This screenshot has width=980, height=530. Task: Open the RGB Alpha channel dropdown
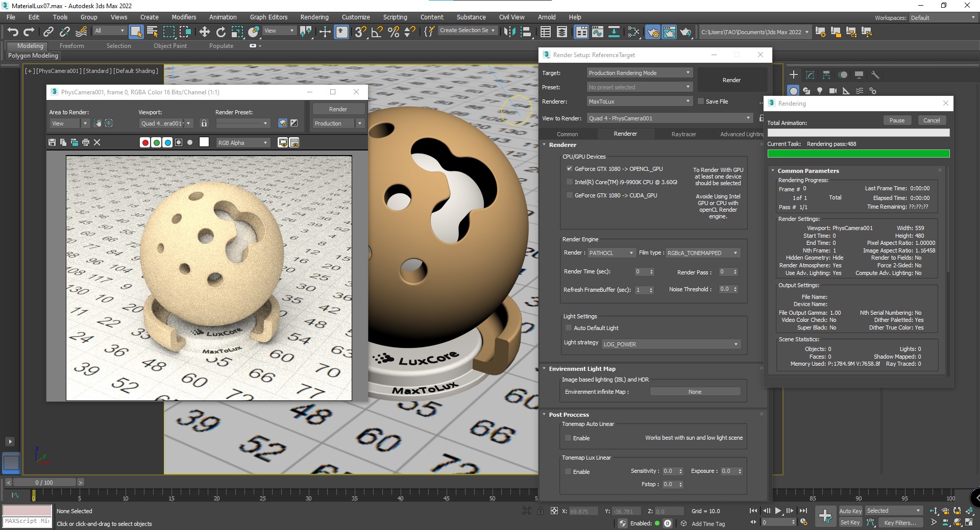(242, 143)
